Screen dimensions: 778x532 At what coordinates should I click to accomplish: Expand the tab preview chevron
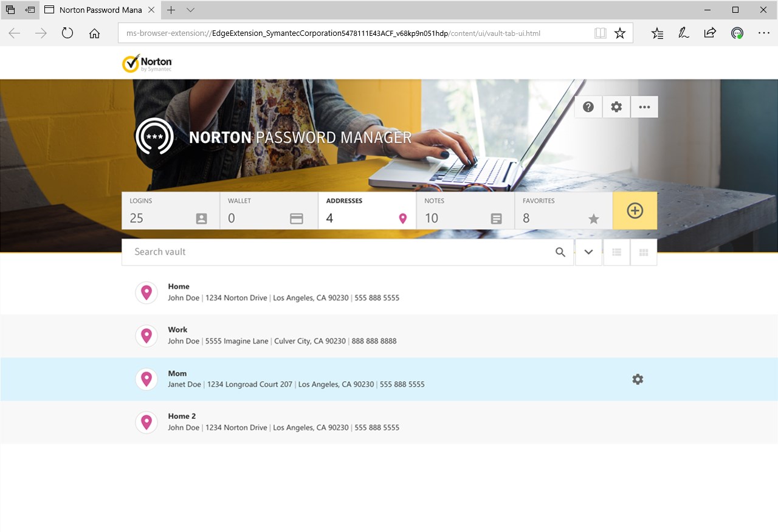click(191, 10)
